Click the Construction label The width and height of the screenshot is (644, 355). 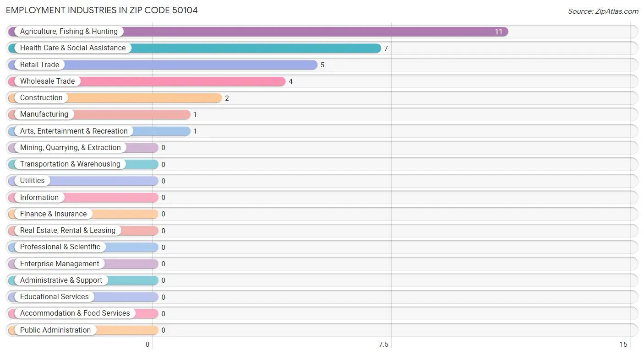pos(41,98)
